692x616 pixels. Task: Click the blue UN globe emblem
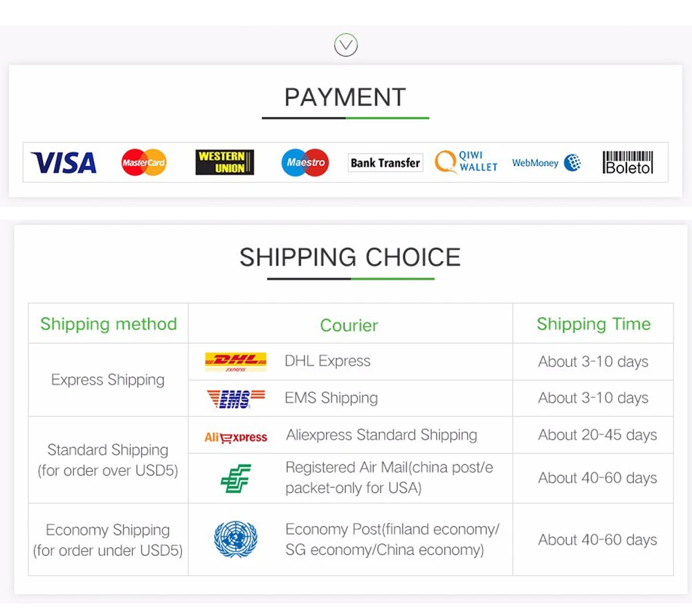[236, 538]
